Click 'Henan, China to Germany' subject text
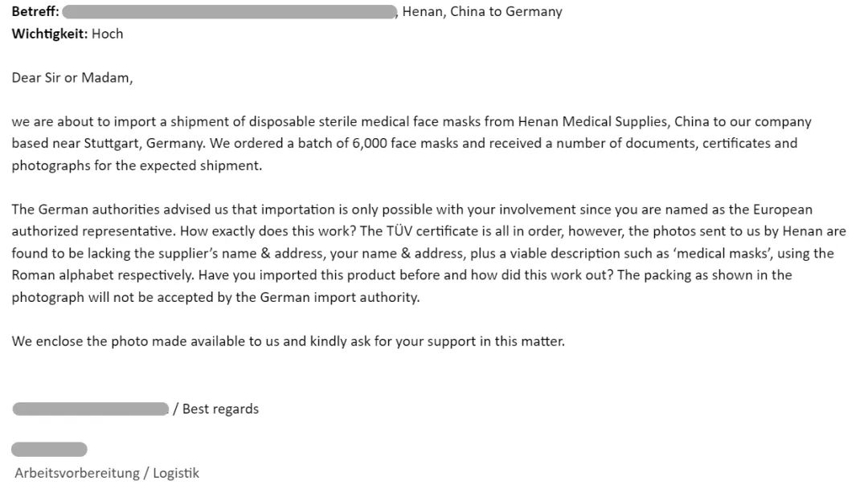 482,11
